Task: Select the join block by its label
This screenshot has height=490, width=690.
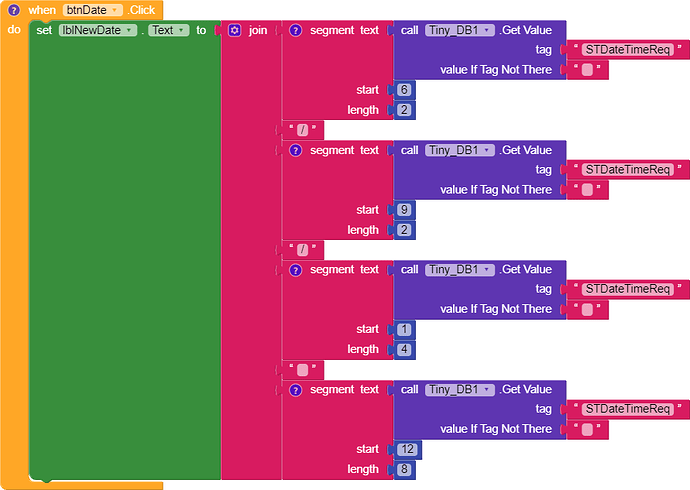Action: tap(258, 30)
